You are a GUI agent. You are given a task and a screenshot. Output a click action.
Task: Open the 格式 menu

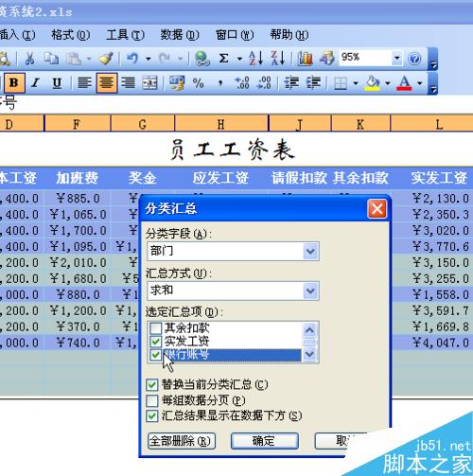pos(71,35)
